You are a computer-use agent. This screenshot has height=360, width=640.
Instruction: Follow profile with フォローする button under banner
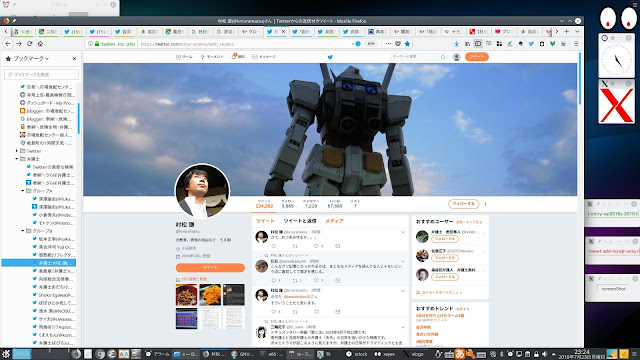click(x=463, y=204)
